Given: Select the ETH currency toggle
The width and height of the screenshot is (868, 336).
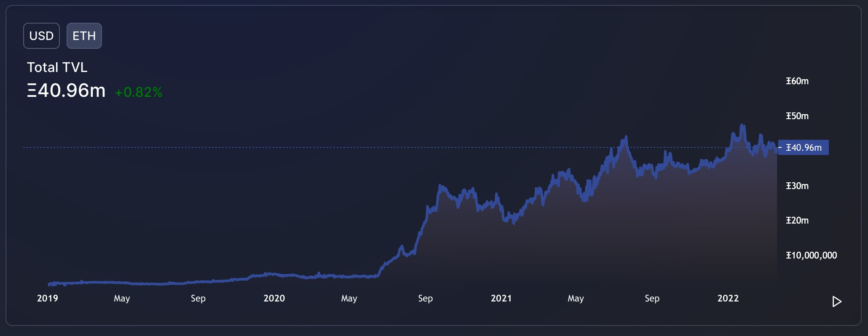Looking at the screenshot, I should click(x=84, y=36).
